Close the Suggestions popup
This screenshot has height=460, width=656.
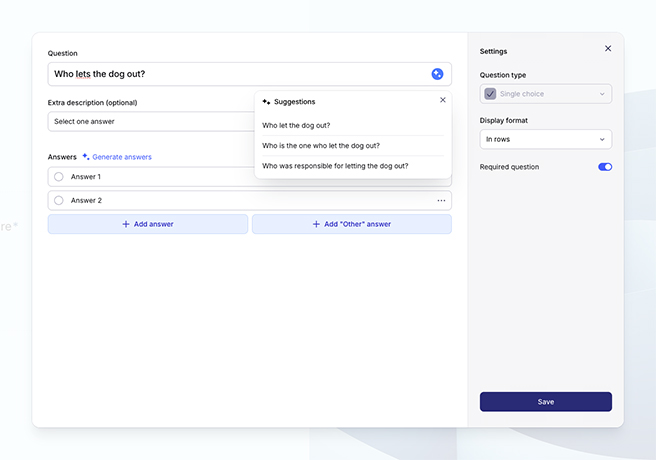click(443, 100)
